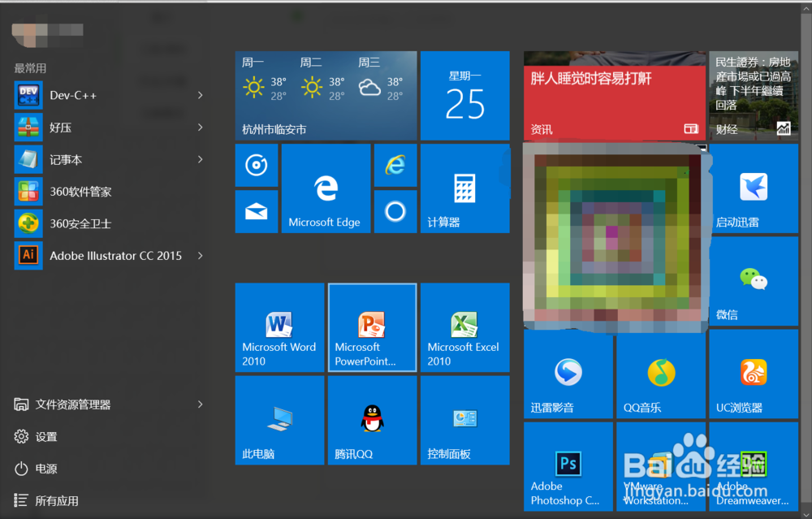This screenshot has width=812, height=519.
Task: Open 文件资源管理器
Action: tap(109, 404)
